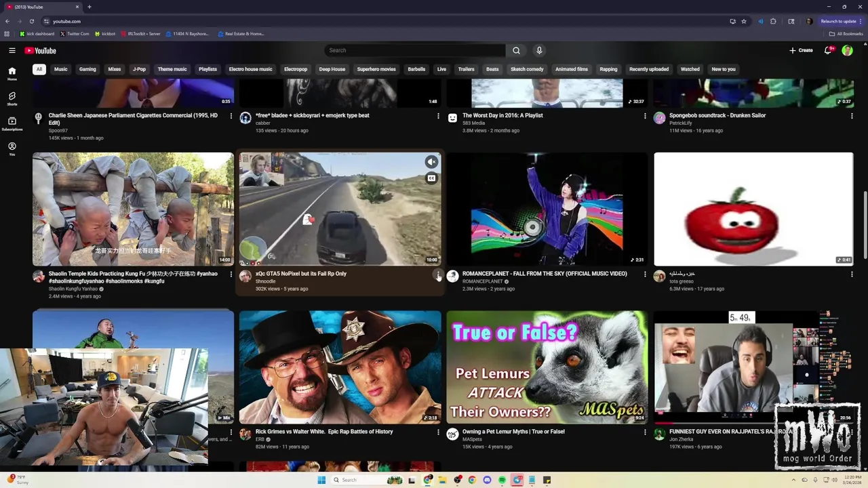Open the Real Estate & Home bookmark
The height and width of the screenshot is (488, 868).
(x=241, y=33)
